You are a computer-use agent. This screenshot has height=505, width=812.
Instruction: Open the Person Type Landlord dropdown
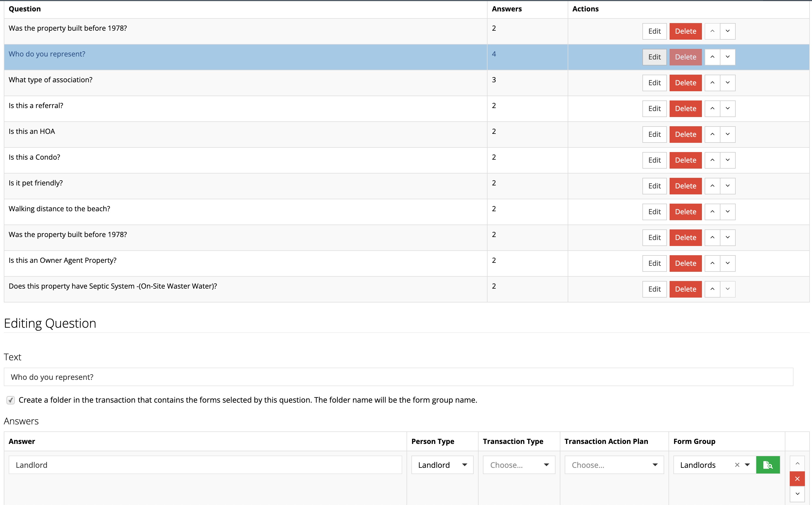pyautogui.click(x=442, y=465)
